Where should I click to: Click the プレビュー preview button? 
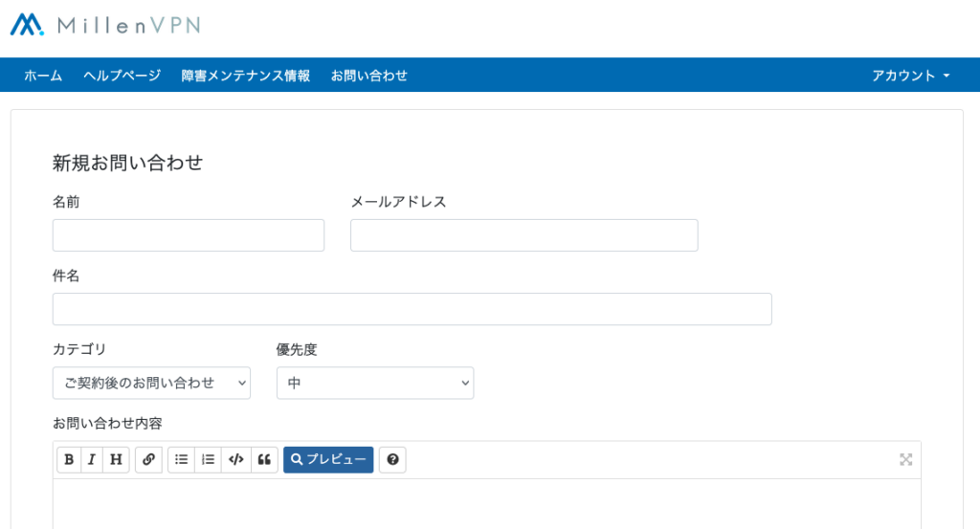point(328,460)
